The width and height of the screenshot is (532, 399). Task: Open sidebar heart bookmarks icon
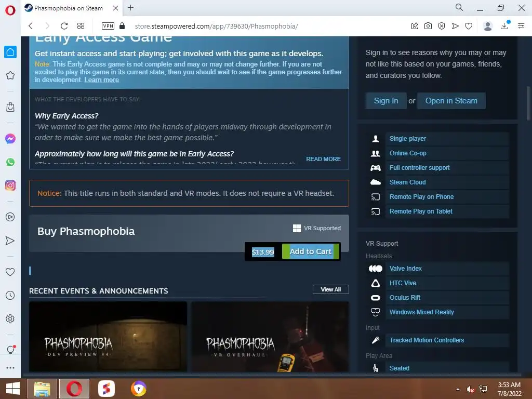tap(10, 272)
